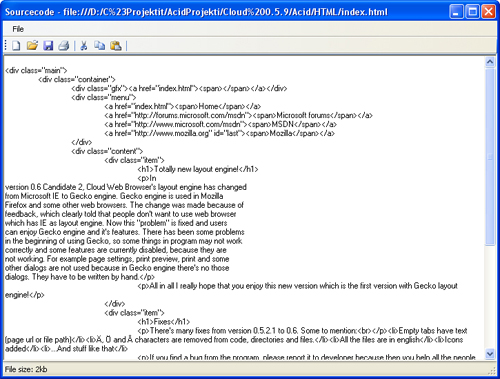Click the '<h1>Fixes</h1>' line
500x379 pixels.
coord(164,322)
